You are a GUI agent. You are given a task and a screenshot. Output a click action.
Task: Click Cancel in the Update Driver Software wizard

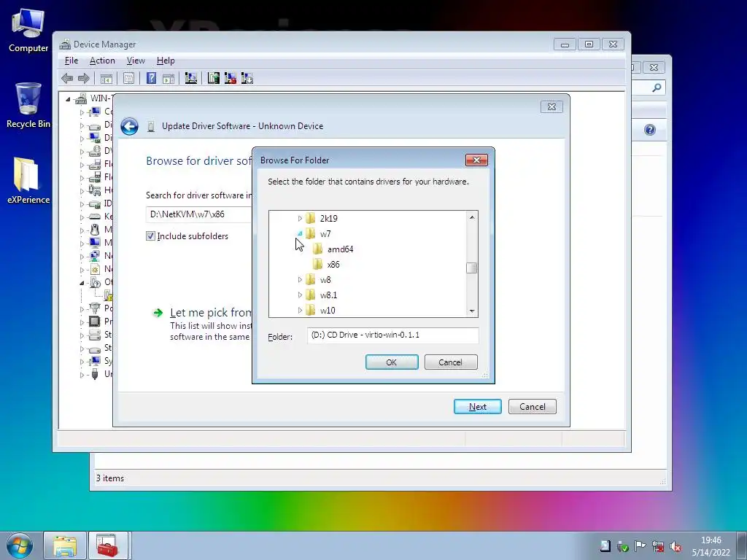pyautogui.click(x=532, y=407)
